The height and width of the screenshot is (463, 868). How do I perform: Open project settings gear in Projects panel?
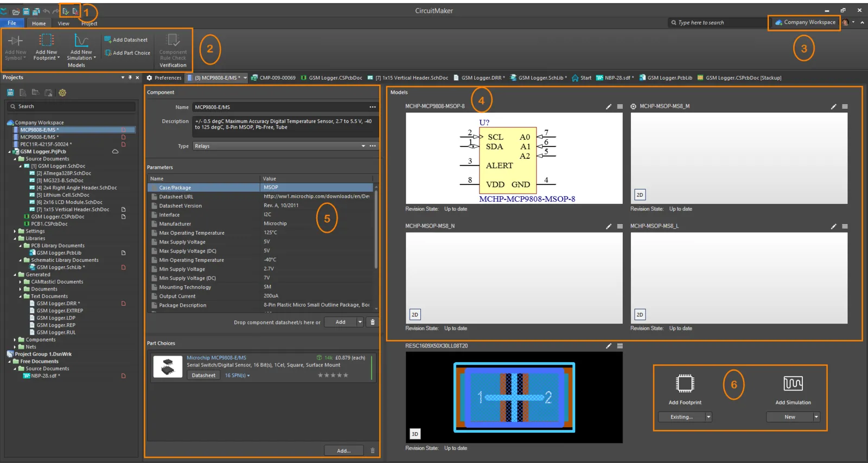(x=62, y=93)
